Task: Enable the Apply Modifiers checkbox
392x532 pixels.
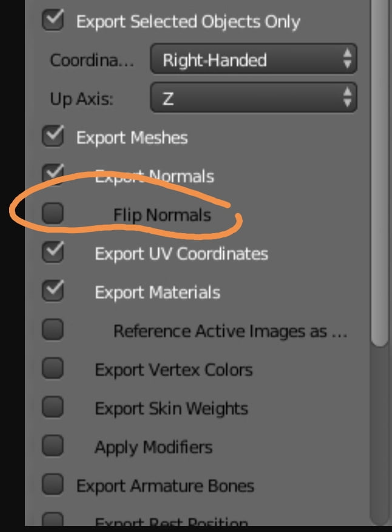Action: click(53, 447)
